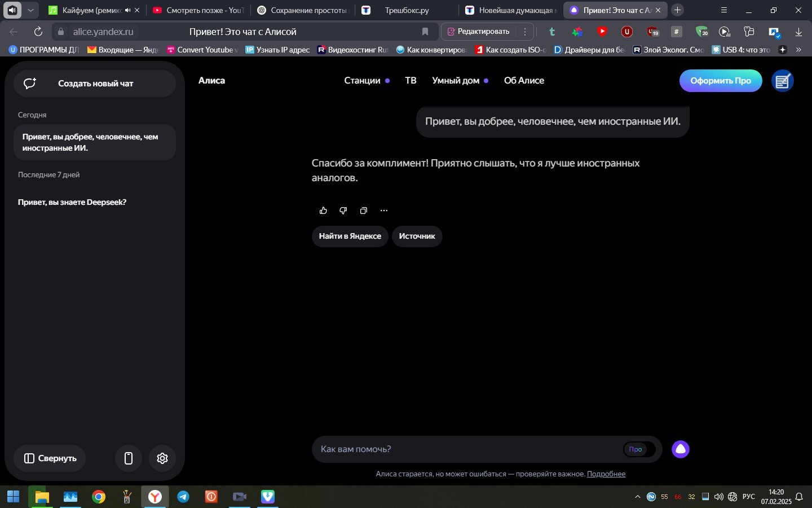Open the three-dot more options under the reply
Image resolution: width=812 pixels, height=508 pixels.
click(x=384, y=211)
